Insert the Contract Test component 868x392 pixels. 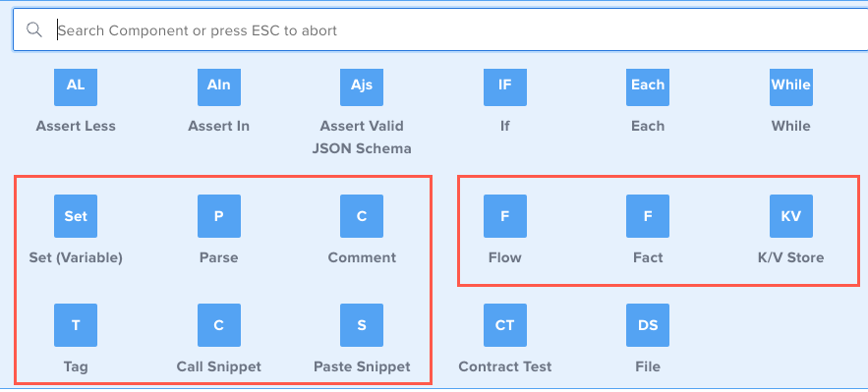[505, 325]
